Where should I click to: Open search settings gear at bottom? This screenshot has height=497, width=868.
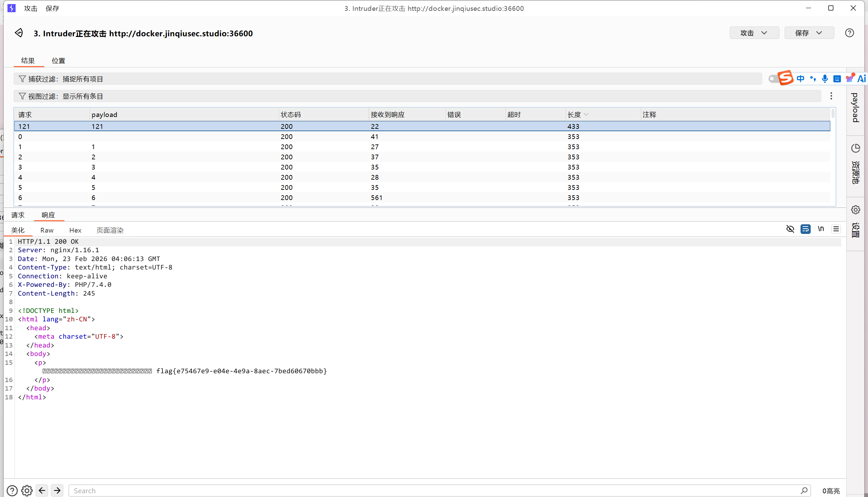point(27,491)
